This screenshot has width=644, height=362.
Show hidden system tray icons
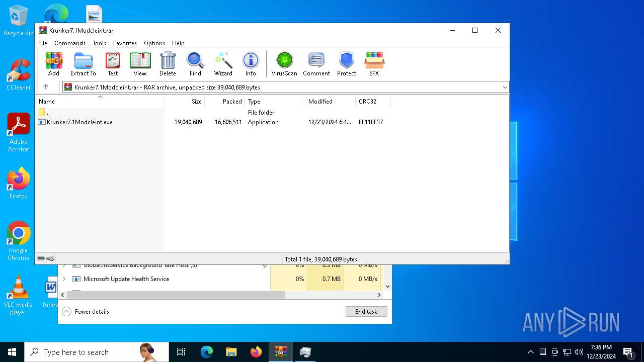pos(530,352)
